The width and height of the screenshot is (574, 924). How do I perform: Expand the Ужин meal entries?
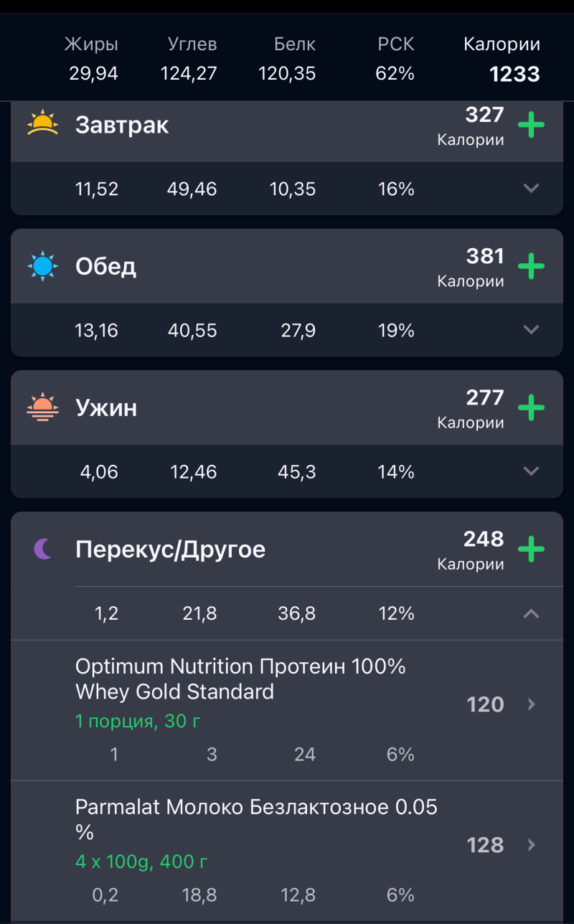tap(531, 471)
